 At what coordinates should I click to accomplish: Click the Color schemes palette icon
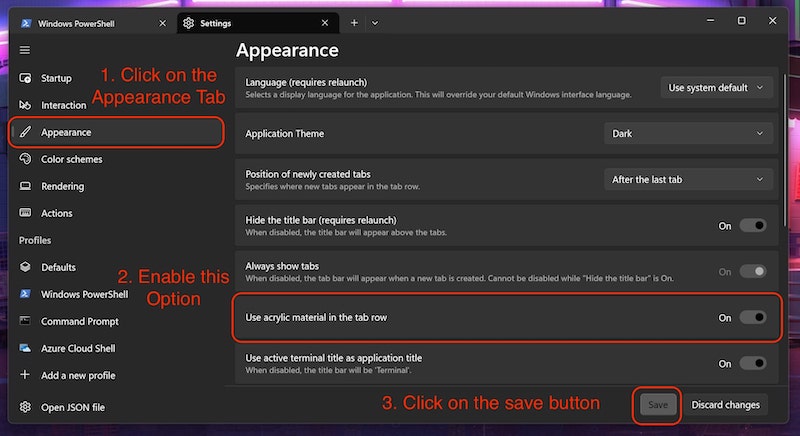(x=25, y=159)
